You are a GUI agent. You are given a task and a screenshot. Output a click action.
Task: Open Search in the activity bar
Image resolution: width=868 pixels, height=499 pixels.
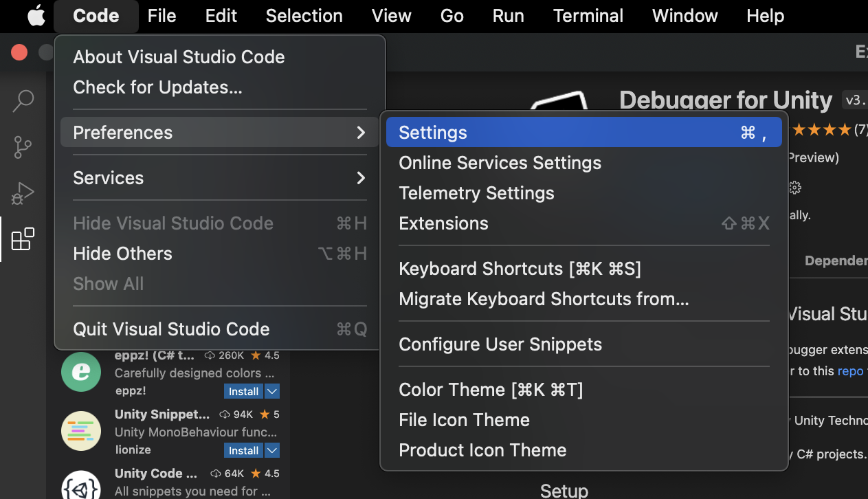23,101
